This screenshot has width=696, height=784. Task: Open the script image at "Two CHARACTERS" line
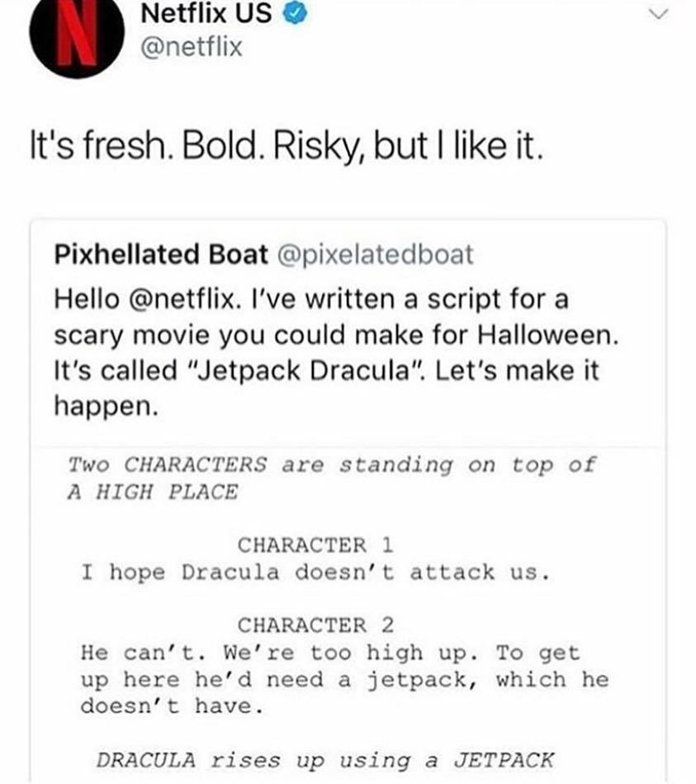332,465
